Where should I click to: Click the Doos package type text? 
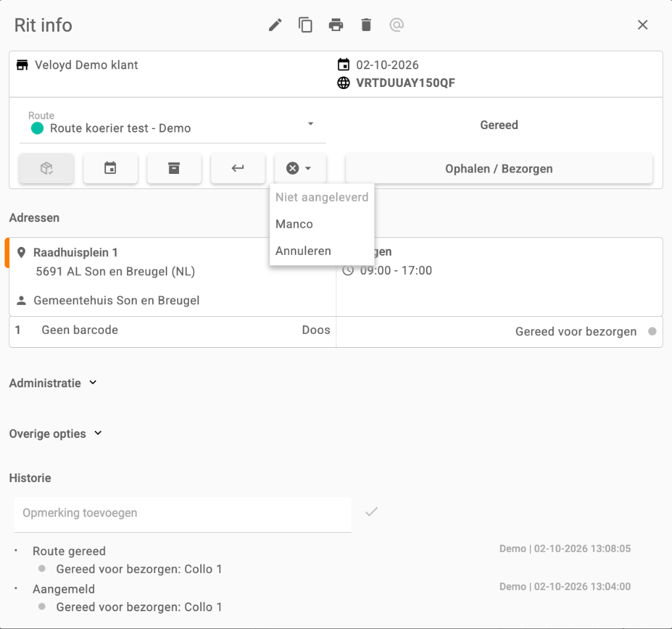(316, 330)
